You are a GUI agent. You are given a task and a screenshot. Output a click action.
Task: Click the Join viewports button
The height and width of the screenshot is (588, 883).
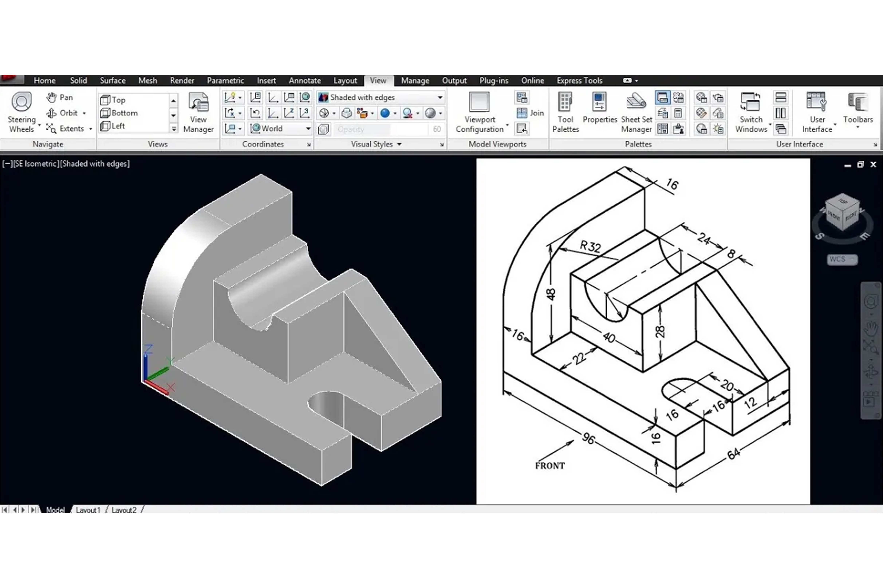[x=530, y=113]
